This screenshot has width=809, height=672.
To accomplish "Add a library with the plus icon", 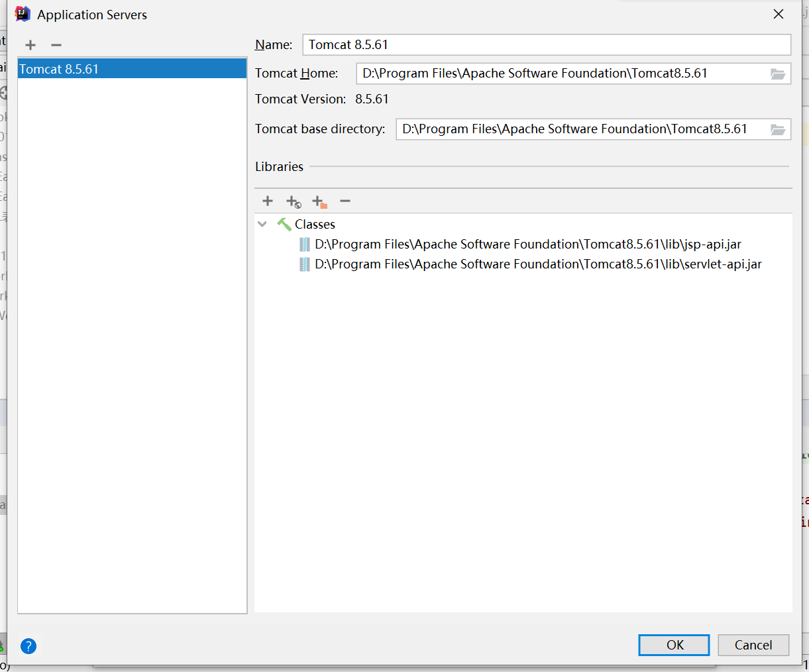I will [268, 201].
